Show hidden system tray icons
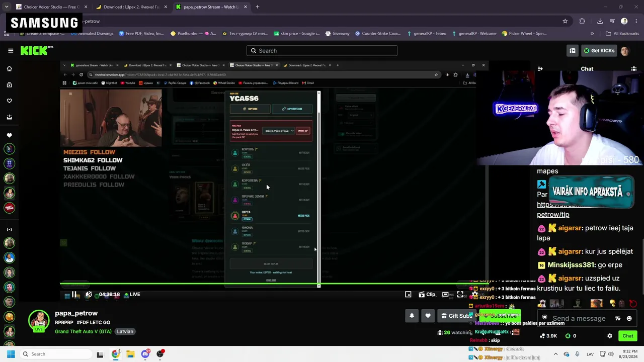Viewport: 644px width, 362px height. [555, 354]
